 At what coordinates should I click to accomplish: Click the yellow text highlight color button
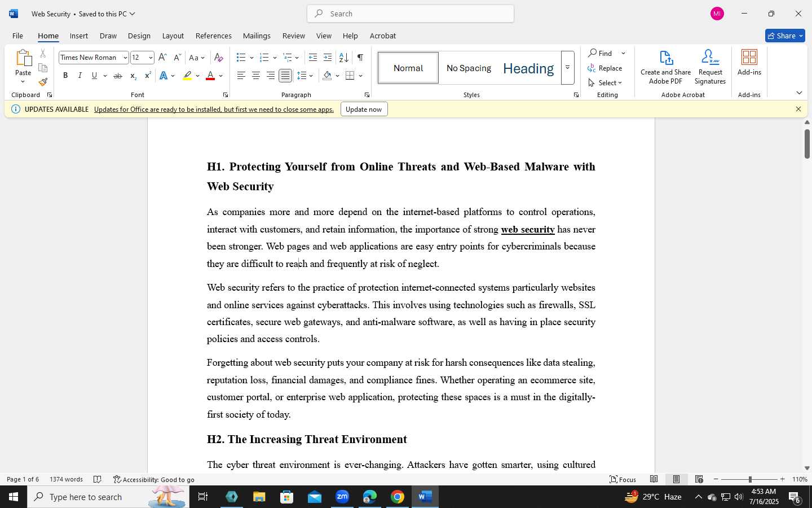coord(188,76)
